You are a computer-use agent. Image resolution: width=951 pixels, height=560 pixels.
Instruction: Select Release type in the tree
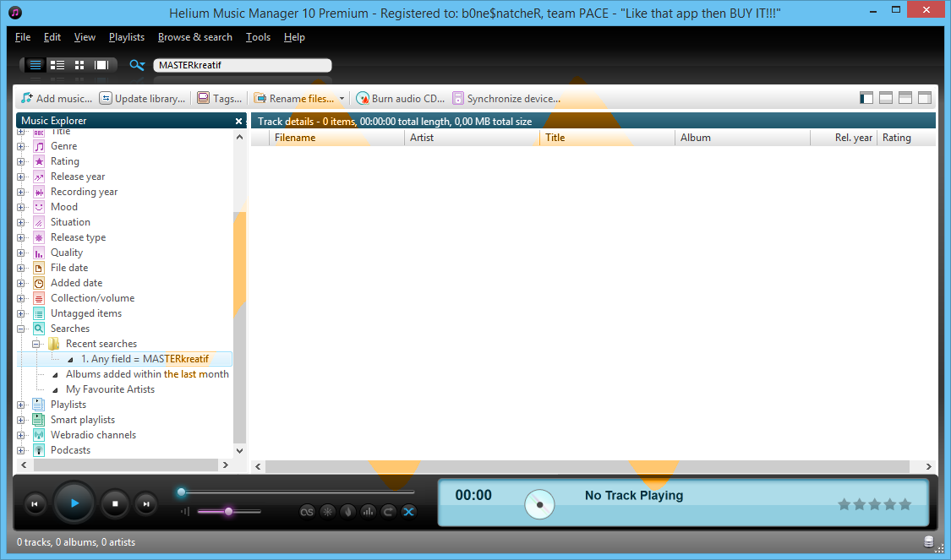click(79, 237)
